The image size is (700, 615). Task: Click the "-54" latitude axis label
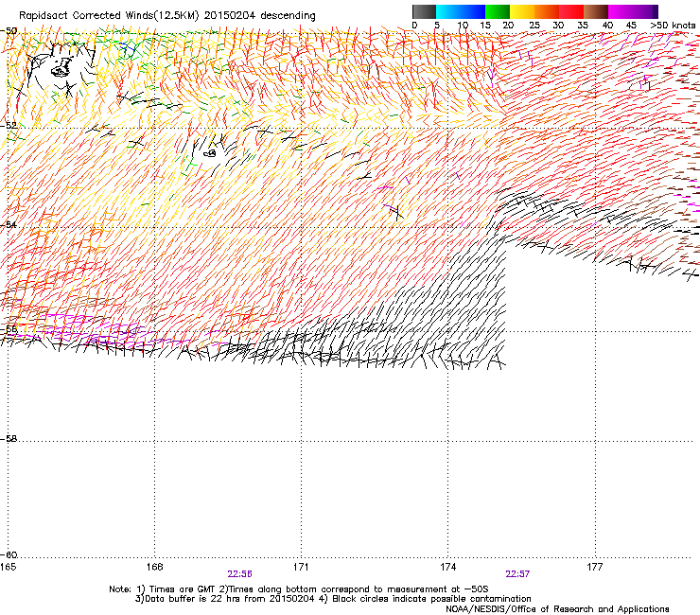pos(9,224)
